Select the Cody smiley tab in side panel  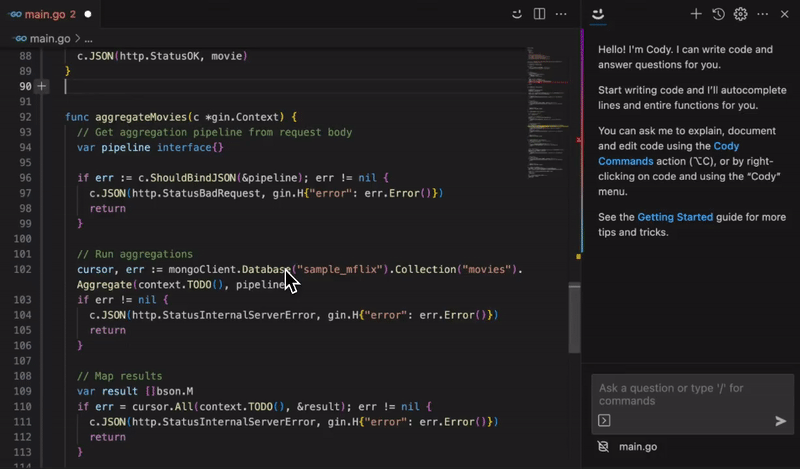(x=598, y=14)
